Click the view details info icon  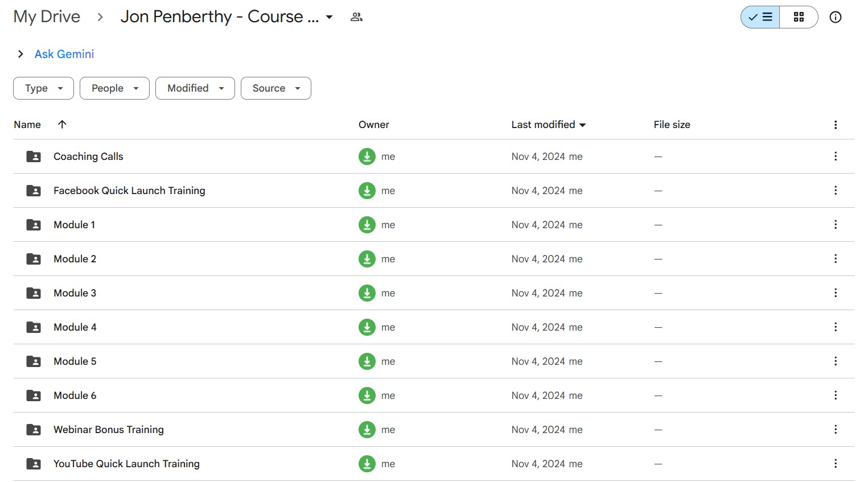tap(835, 17)
